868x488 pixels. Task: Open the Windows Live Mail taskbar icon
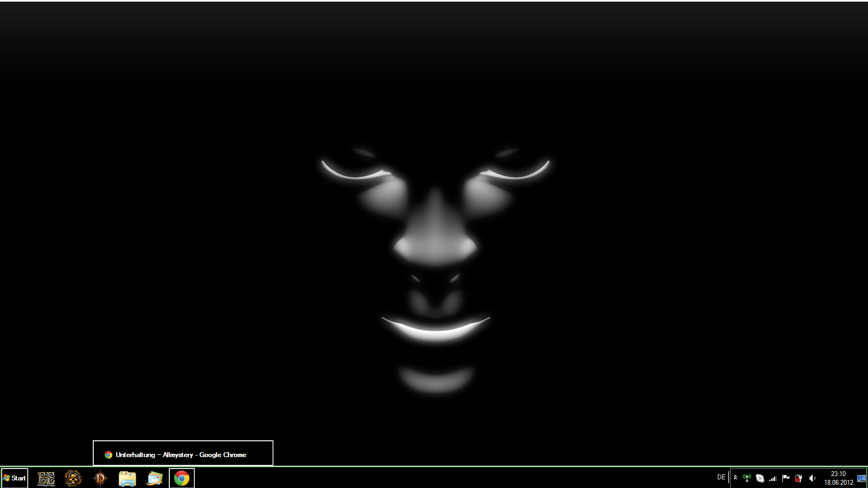155,478
